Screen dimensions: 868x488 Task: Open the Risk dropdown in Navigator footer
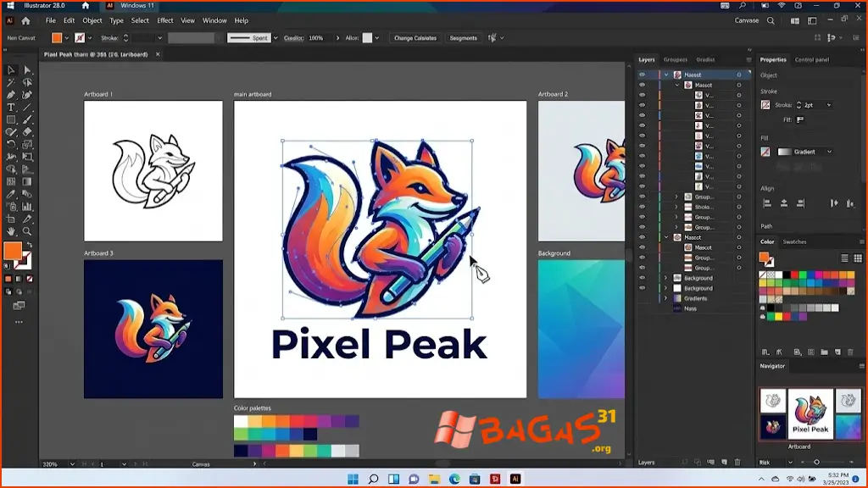790,462
